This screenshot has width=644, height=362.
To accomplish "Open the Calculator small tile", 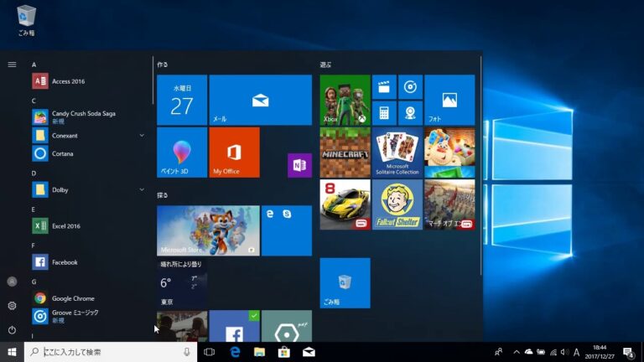I will [x=384, y=113].
